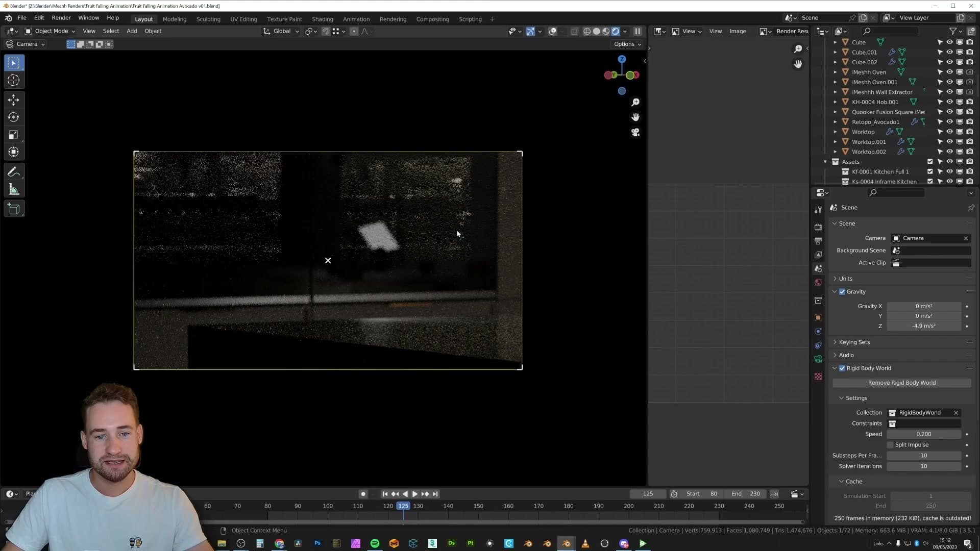Open the Render menu
Screen dimensions: 980x551
pyautogui.click(x=61, y=17)
